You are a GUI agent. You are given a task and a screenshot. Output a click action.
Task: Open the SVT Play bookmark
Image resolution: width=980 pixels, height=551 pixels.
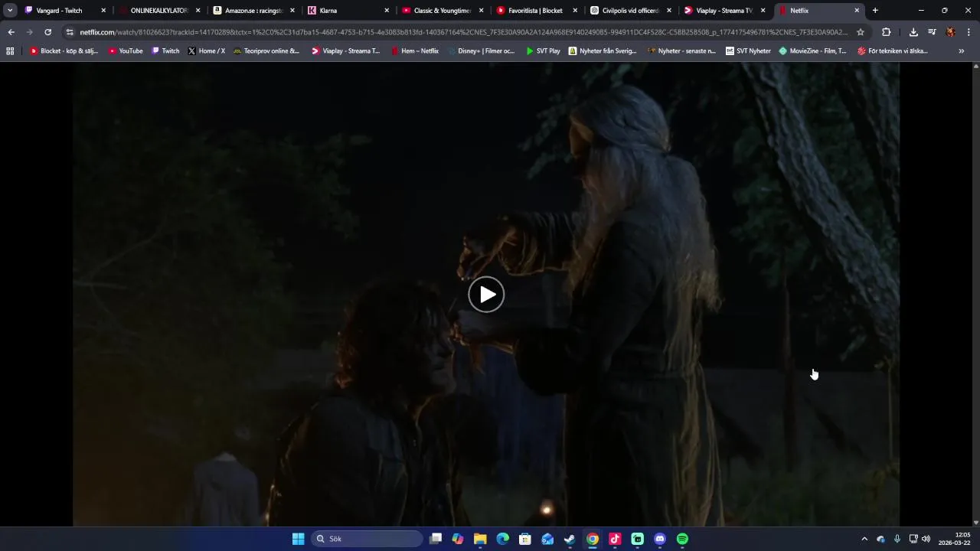pos(543,51)
